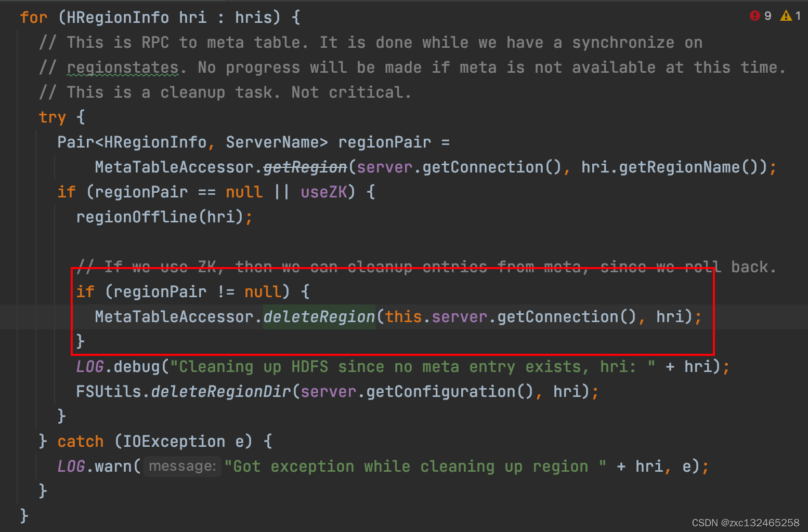The height and width of the screenshot is (532, 808).
Task: Click the this keyword in deleteRegion call
Action: coord(403,316)
